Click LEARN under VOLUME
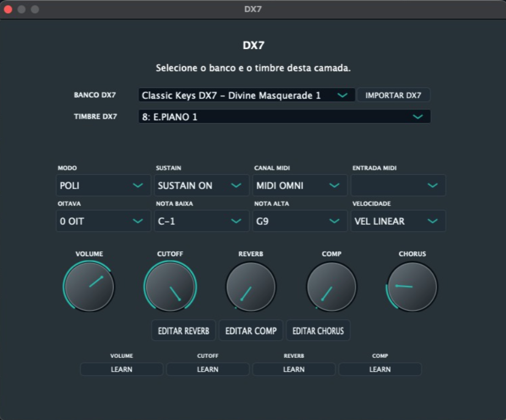This screenshot has width=506, height=420. (122, 369)
